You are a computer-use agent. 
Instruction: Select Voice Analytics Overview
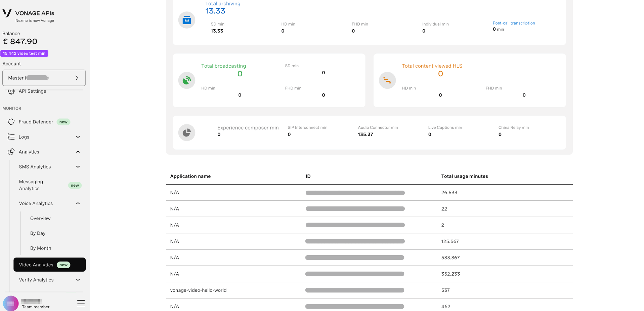click(x=40, y=219)
